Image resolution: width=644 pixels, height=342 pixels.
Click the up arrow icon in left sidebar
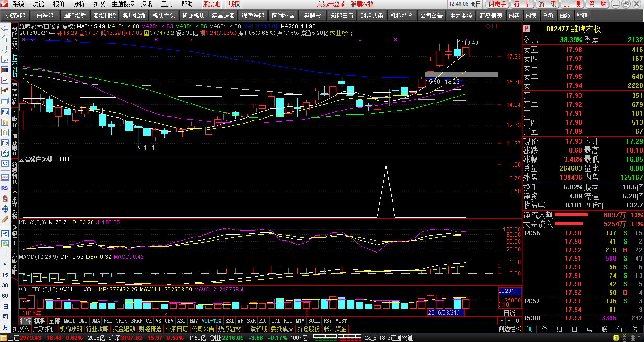tap(5, 38)
